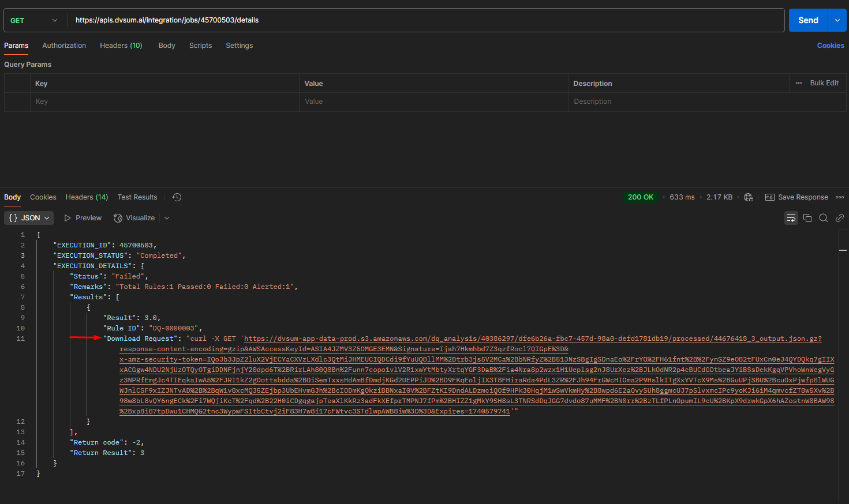The height and width of the screenshot is (504, 849).
Task: Click Save Response
Action: (796, 197)
